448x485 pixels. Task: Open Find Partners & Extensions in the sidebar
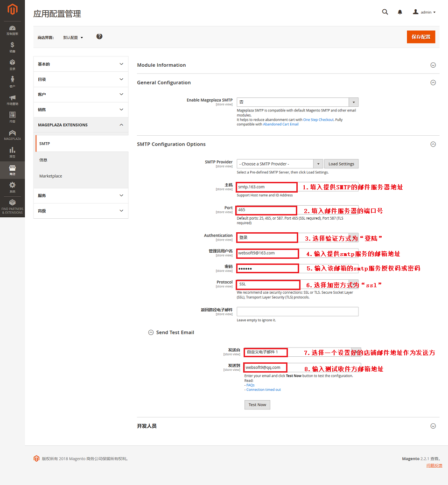coord(13,206)
